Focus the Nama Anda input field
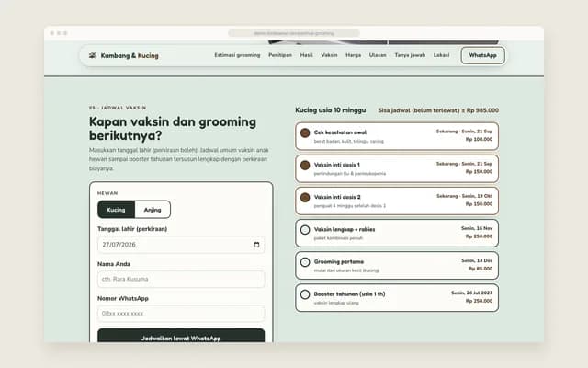This screenshot has width=588, height=368. tap(181, 279)
